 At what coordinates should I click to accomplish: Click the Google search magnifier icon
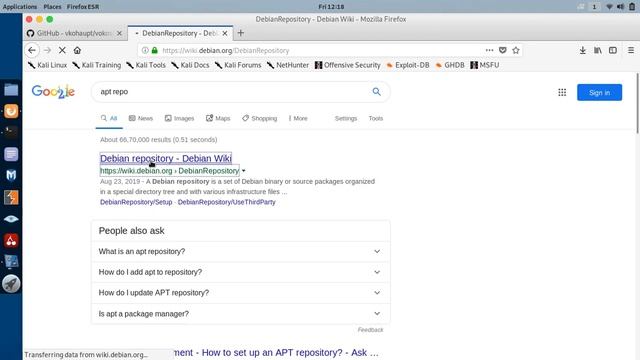coord(376,92)
